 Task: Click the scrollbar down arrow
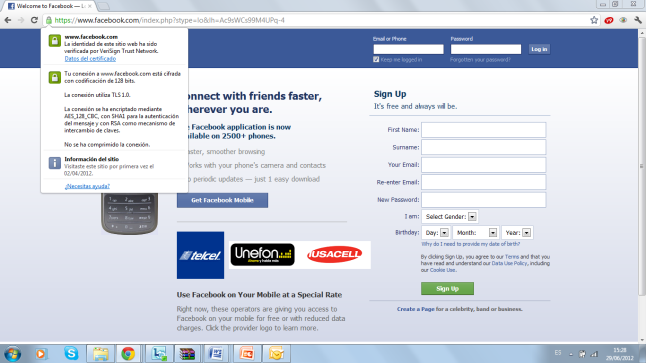[642, 340]
